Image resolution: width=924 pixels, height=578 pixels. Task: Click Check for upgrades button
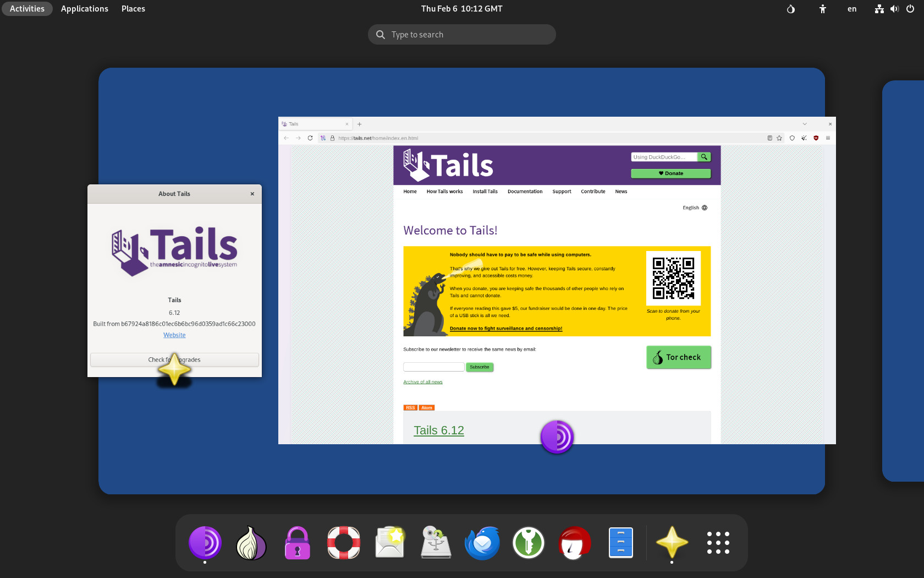(x=174, y=360)
